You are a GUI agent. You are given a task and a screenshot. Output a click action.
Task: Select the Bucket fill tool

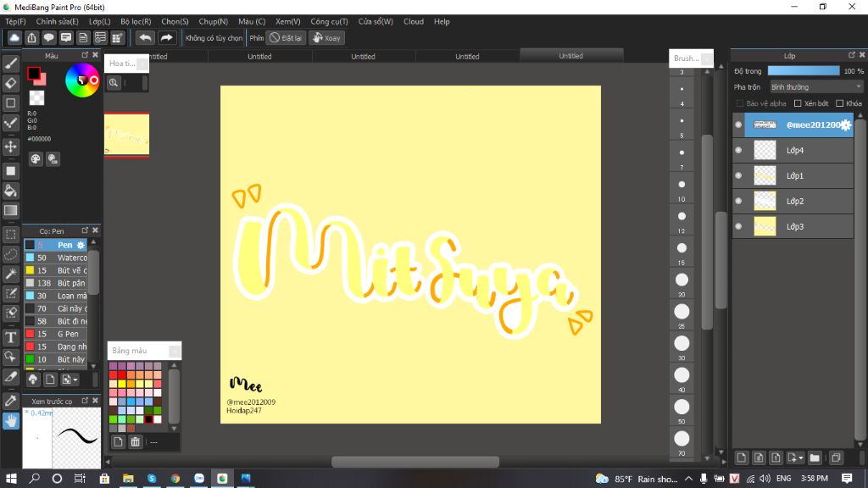click(10, 191)
